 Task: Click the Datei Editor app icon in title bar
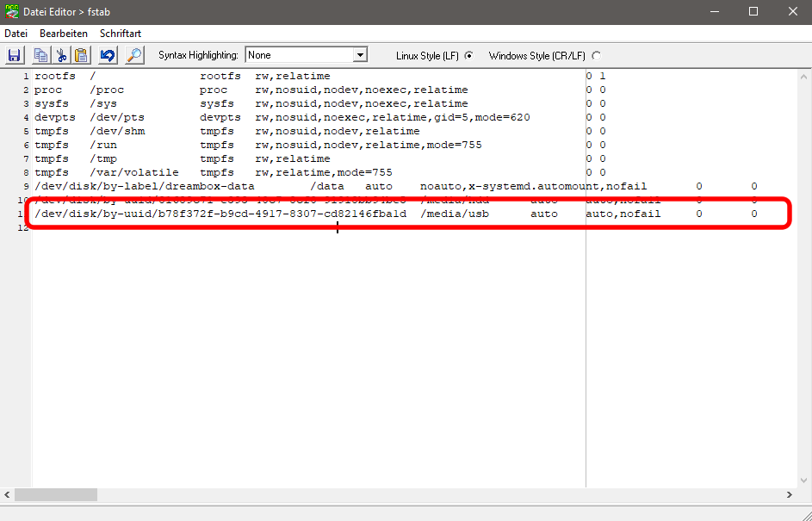pos(11,11)
